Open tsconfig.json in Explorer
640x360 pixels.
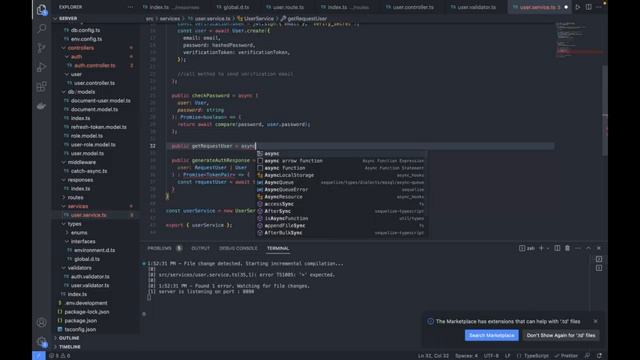(80, 329)
